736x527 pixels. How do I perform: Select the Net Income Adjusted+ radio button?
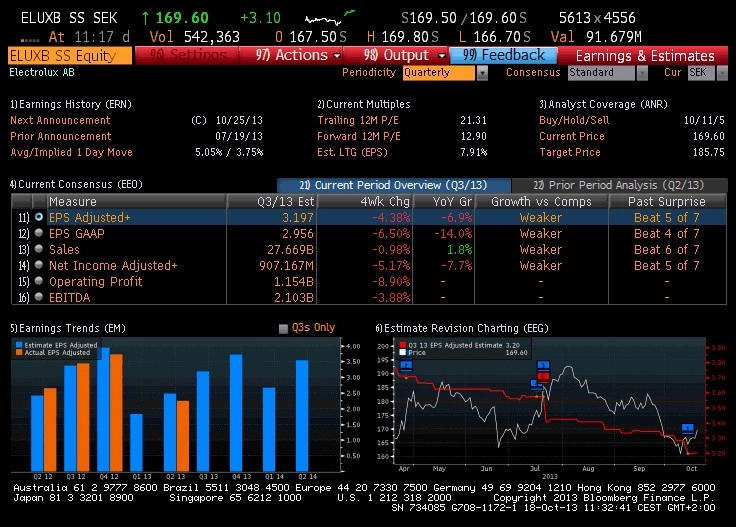[39, 265]
